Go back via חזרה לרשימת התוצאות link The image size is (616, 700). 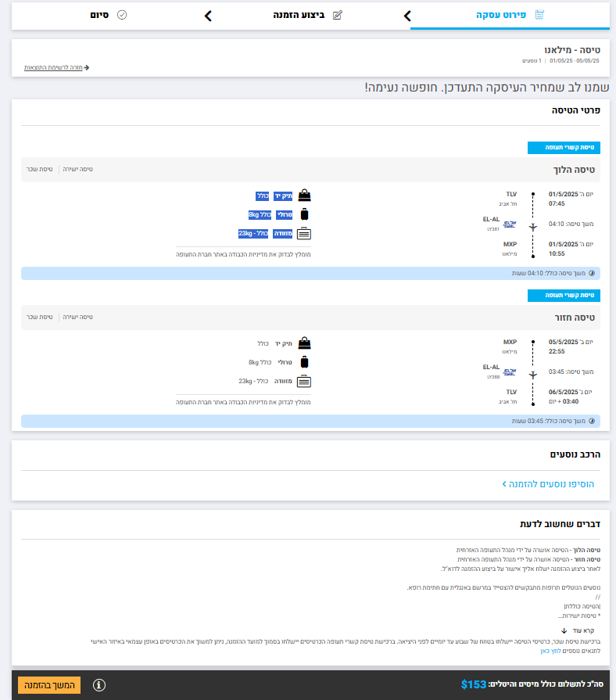pos(53,67)
